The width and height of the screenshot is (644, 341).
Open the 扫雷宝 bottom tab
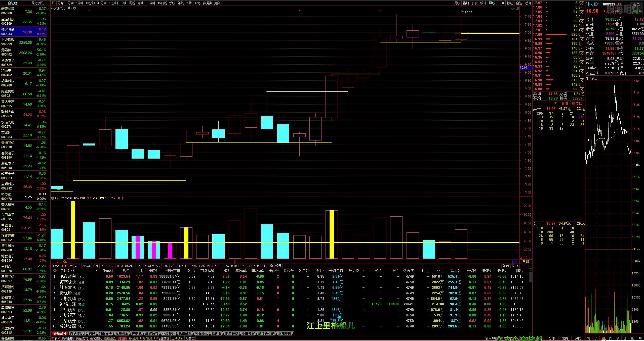190,338
